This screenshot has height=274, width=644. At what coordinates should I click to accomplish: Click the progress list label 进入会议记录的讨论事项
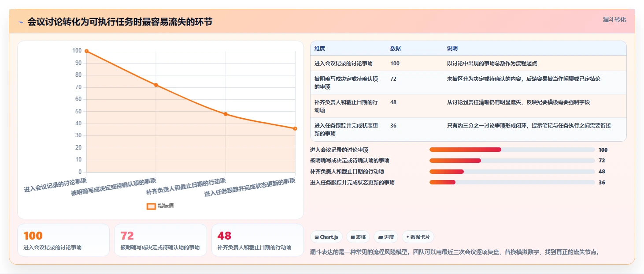click(339, 150)
